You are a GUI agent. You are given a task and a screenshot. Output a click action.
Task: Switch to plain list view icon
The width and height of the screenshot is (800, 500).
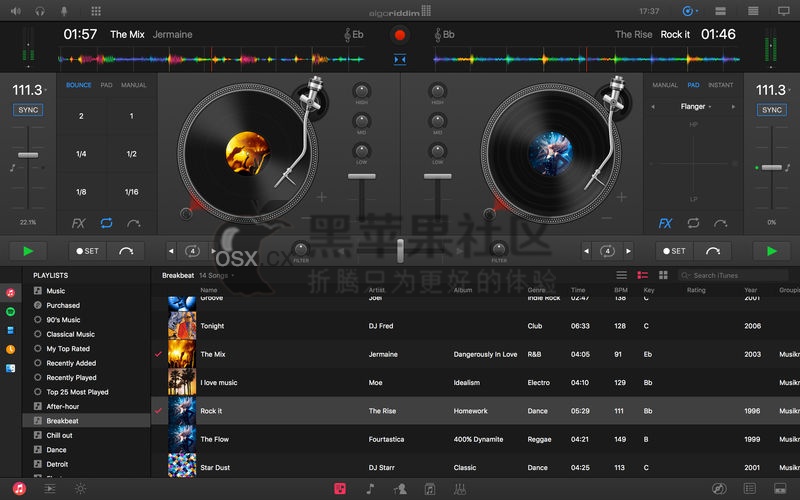pyautogui.click(x=621, y=275)
